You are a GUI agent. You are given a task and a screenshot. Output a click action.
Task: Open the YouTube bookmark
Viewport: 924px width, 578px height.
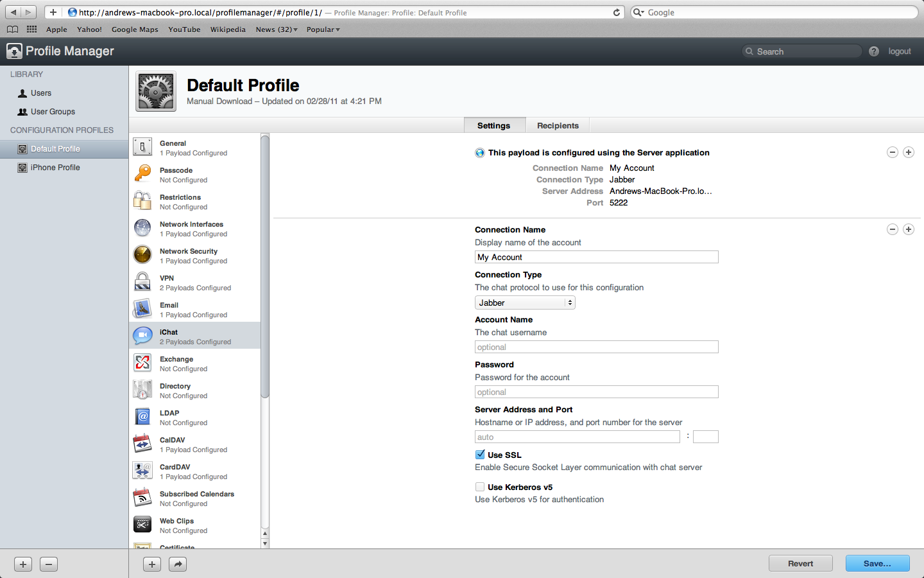(x=184, y=30)
